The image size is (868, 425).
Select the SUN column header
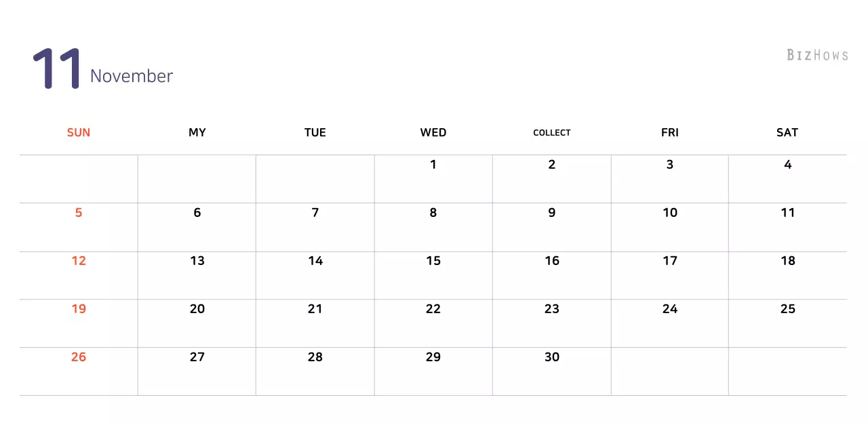pos(79,133)
